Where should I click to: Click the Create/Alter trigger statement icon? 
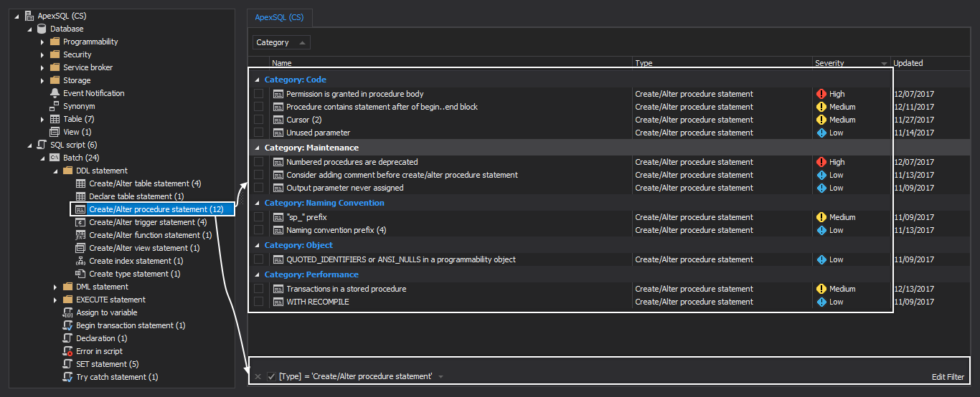pyautogui.click(x=81, y=222)
